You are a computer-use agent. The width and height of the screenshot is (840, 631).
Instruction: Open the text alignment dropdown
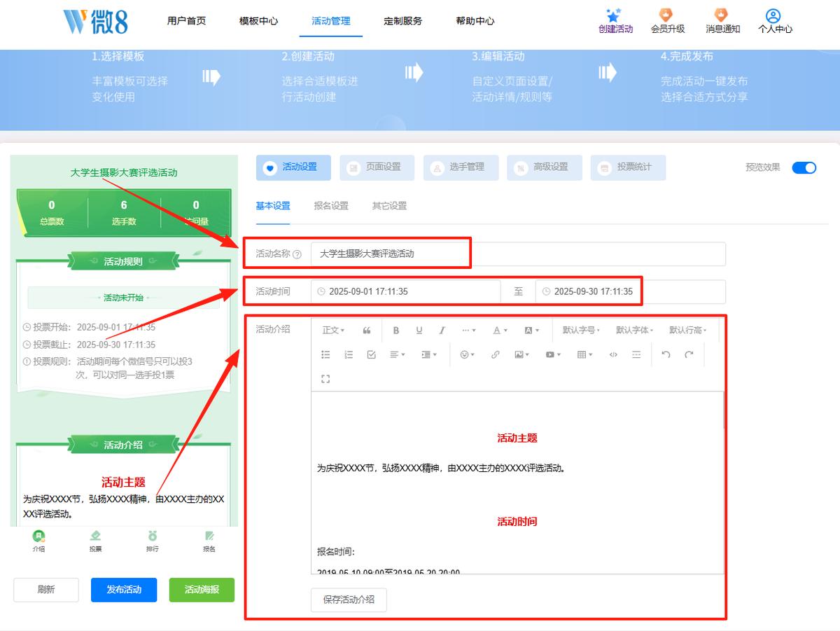398,355
